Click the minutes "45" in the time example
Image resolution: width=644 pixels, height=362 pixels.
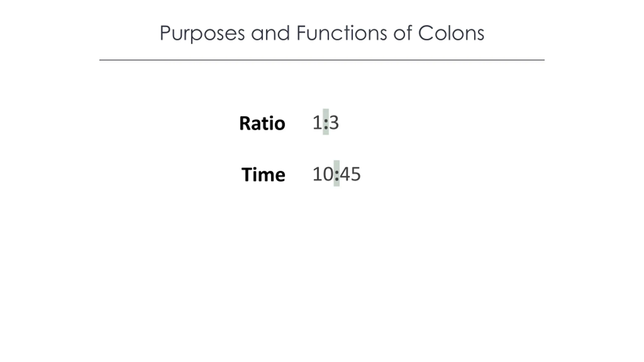tap(350, 174)
